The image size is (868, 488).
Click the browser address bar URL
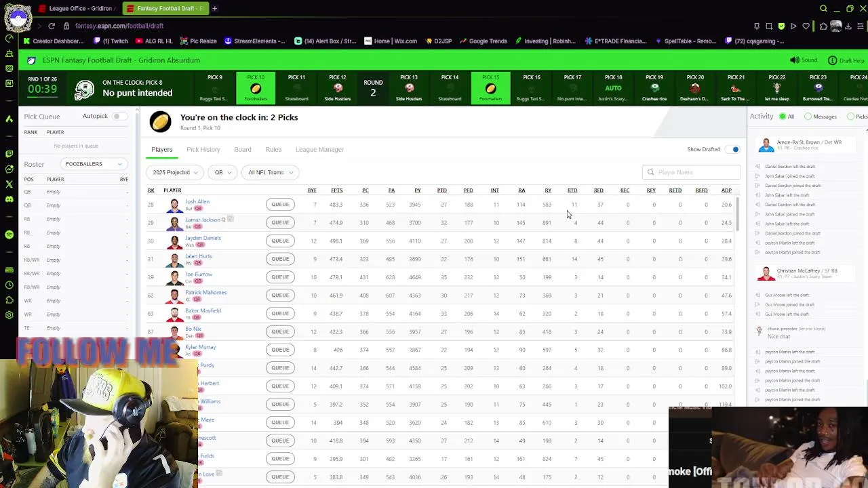[119, 26]
